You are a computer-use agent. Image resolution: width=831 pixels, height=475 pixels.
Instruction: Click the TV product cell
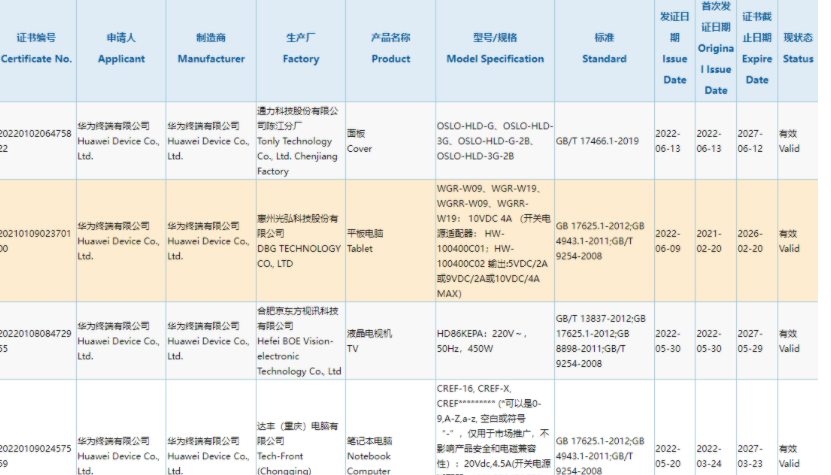point(391,341)
